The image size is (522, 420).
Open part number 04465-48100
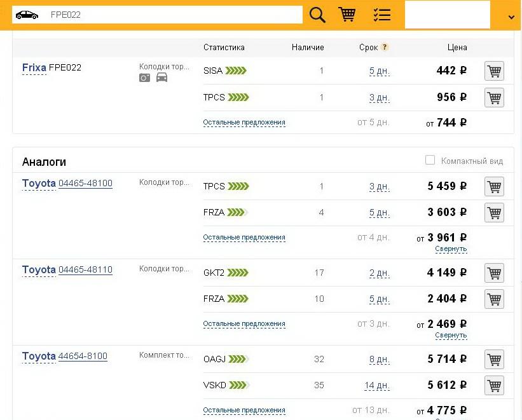86,184
